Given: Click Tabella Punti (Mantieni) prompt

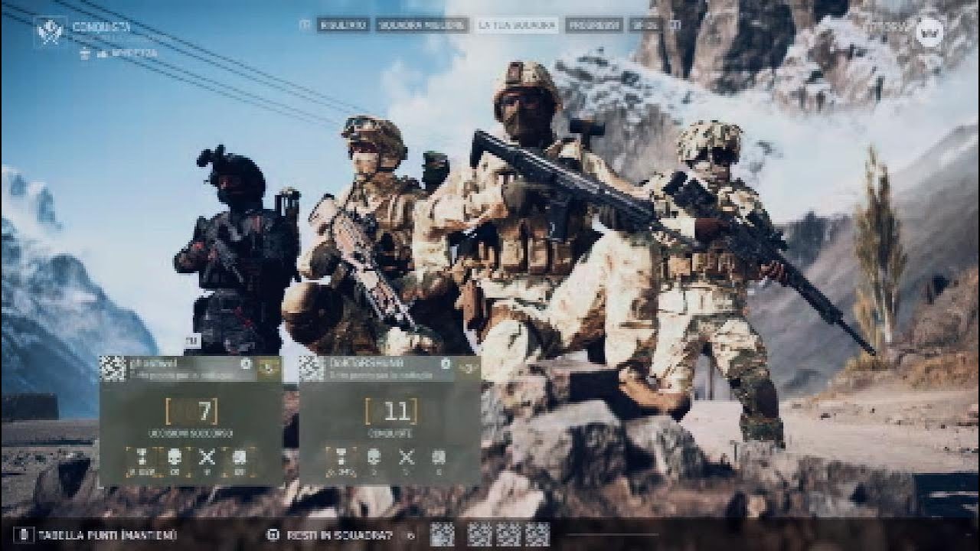Looking at the screenshot, I should pyautogui.click(x=106, y=535).
